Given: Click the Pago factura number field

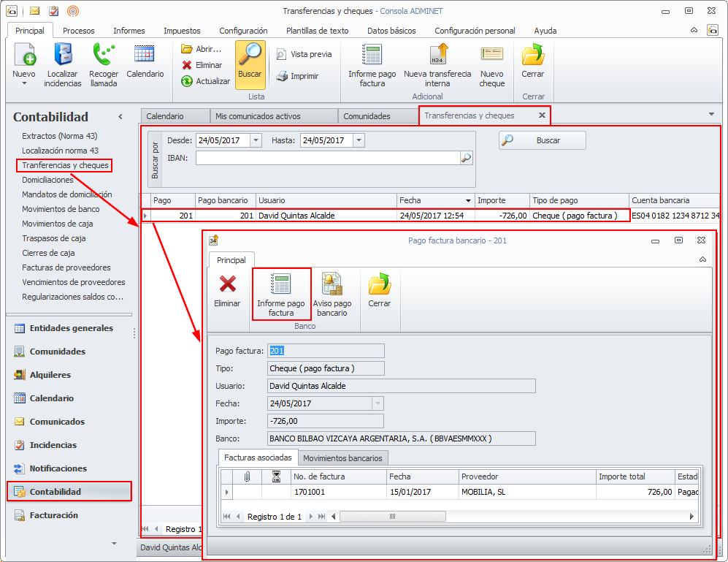Looking at the screenshot, I should coord(326,351).
